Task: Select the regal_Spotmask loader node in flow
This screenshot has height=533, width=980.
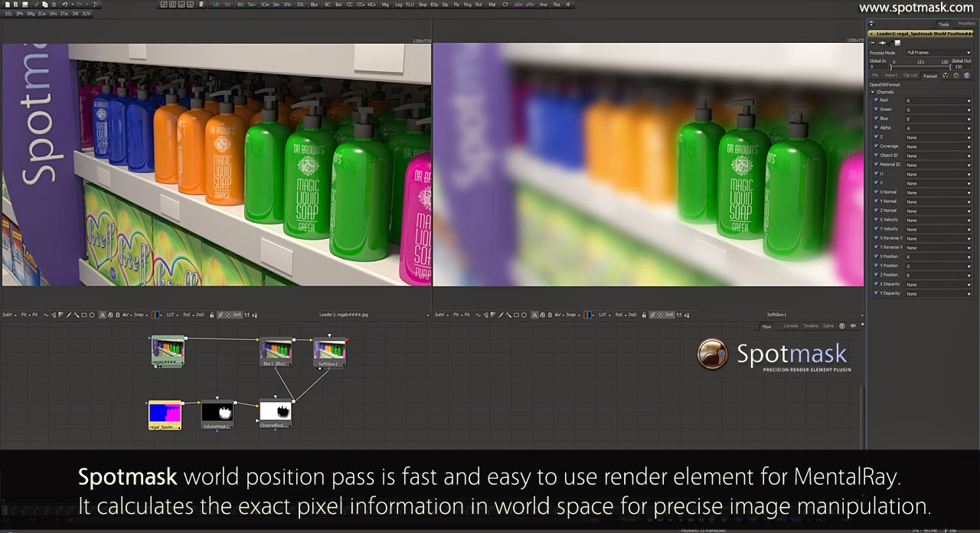Action: [x=165, y=414]
